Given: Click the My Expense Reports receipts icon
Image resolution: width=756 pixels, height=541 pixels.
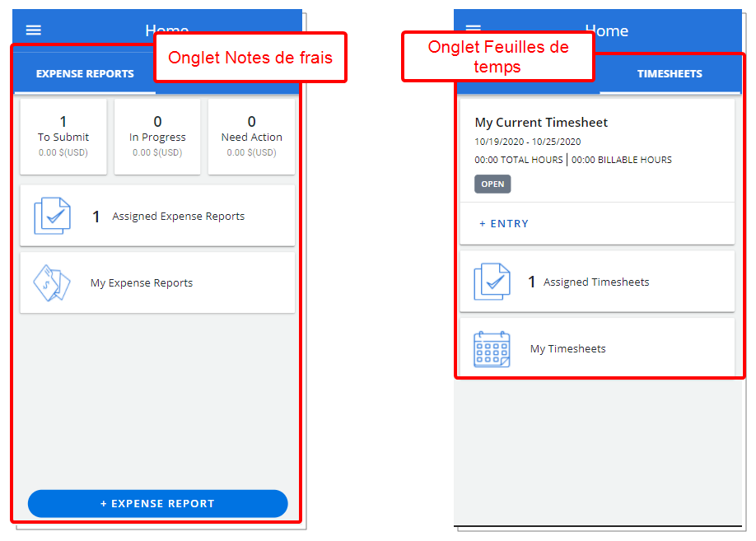Looking at the screenshot, I should pos(52,283).
